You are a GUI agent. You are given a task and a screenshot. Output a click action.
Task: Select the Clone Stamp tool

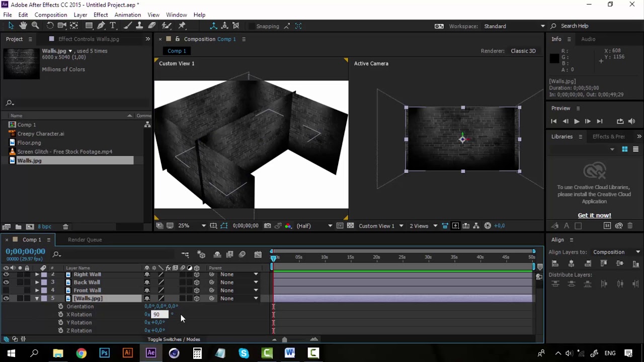(x=140, y=26)
